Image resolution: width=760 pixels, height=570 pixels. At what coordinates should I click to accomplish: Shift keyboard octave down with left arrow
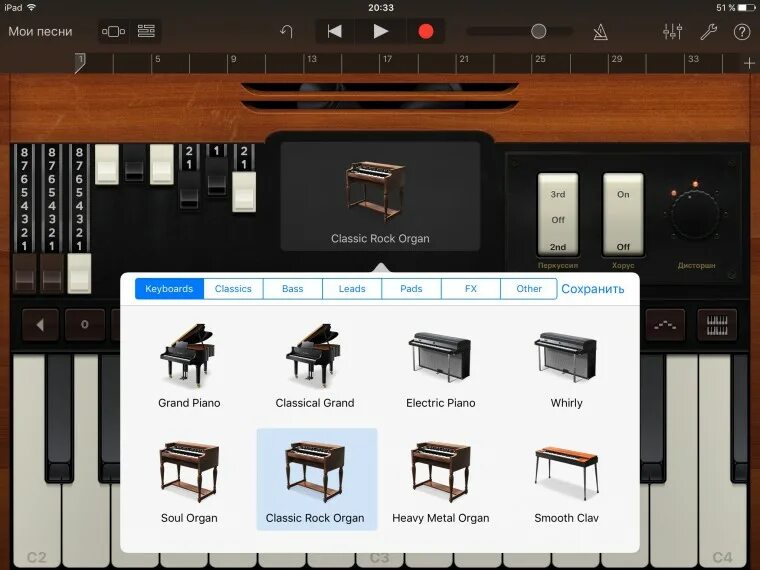pyautogui.click(x=40, y=325)
